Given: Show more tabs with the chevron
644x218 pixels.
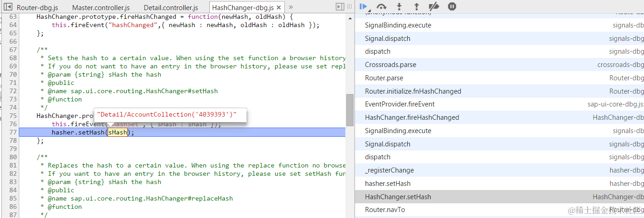Looking at the screenshot, I should 291,7.
